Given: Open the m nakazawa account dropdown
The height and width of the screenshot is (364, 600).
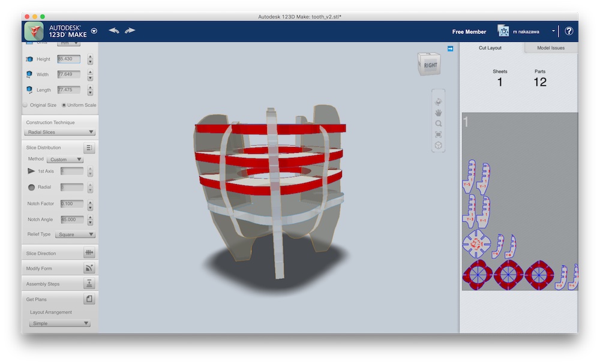Looking at the screenshot, I should tap(553, 31).
